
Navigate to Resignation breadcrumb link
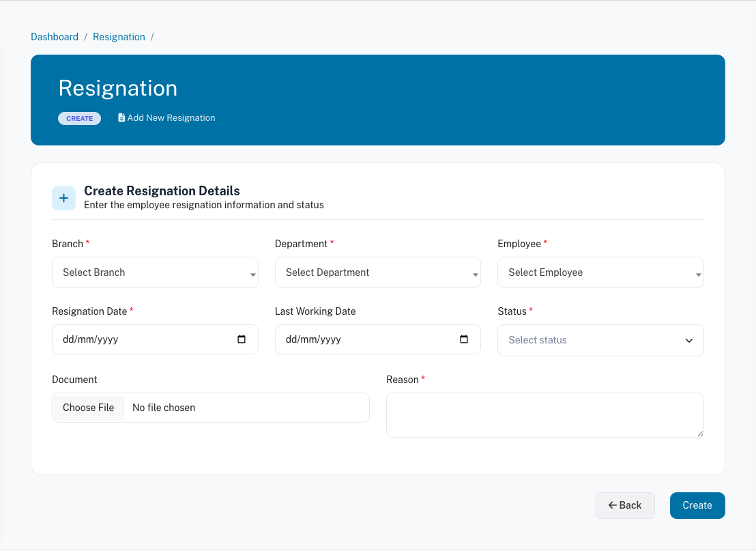pyautogui.click(x=119, y=37)
